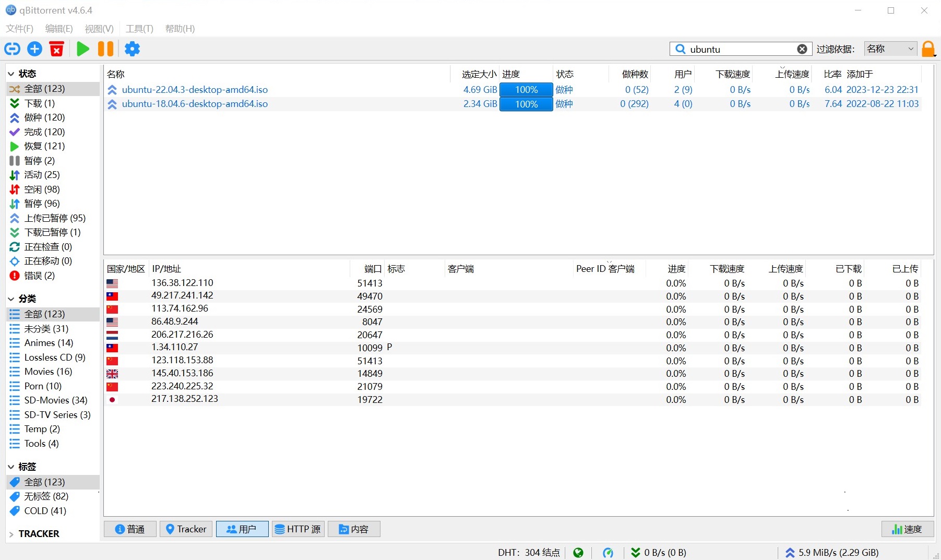Toggle the 速度 graph panel button
The width and height of the screenshot is (941, 560).
[x=908, y=529]
